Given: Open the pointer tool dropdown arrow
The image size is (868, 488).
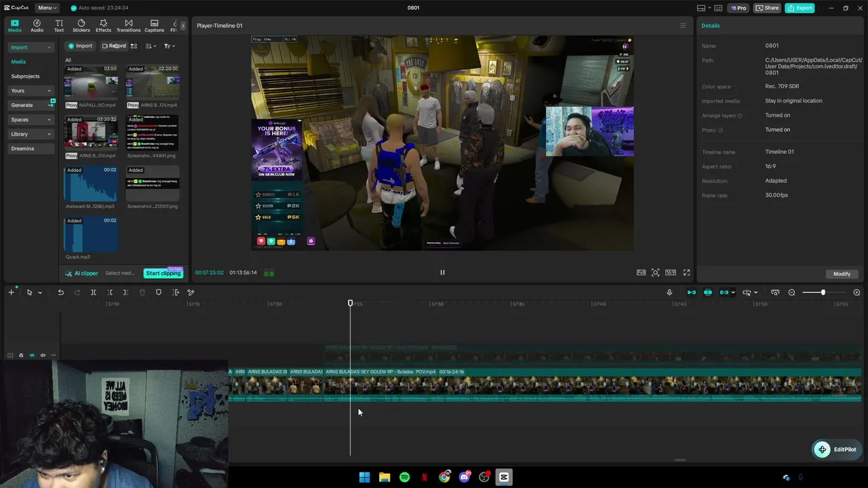Looking at the screenshot, I should tap(40, 293).
